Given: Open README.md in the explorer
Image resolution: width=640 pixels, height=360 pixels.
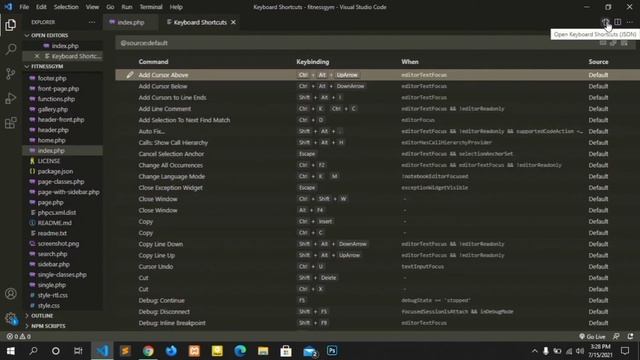Looking at the screenshot, I should click(x=54, y=223).
